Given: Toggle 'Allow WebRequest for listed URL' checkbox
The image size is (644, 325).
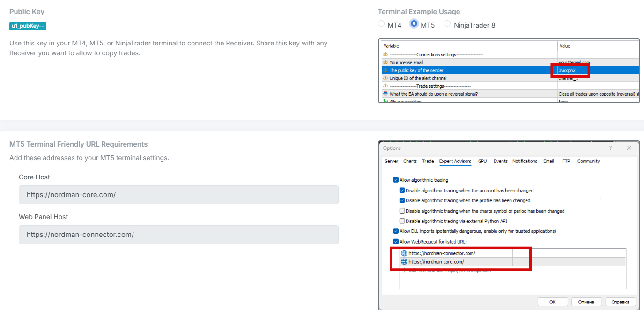Looking at the screenshot, I should point(396,242).
